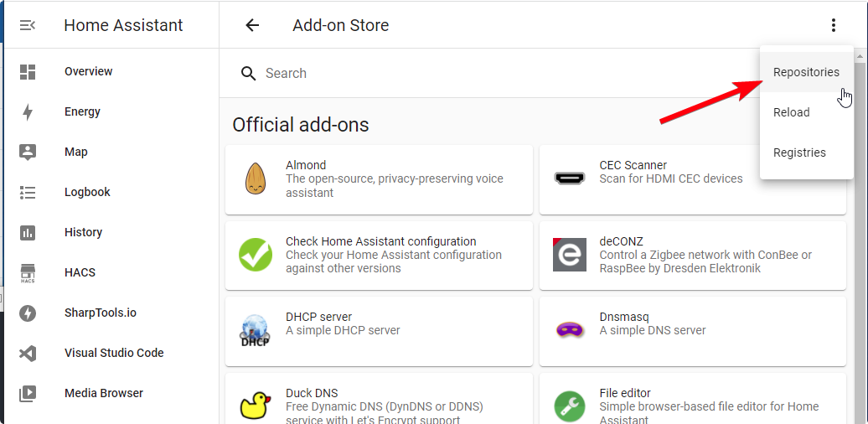Select Repositories from the menu
Image resolution: width=868 pixels, height=424 pixels.
(807, 73)
